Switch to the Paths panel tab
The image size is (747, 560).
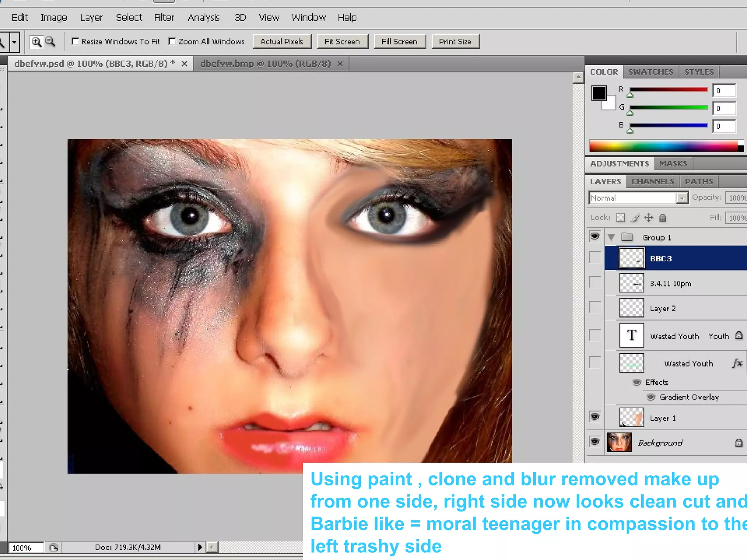coord(699,182)
